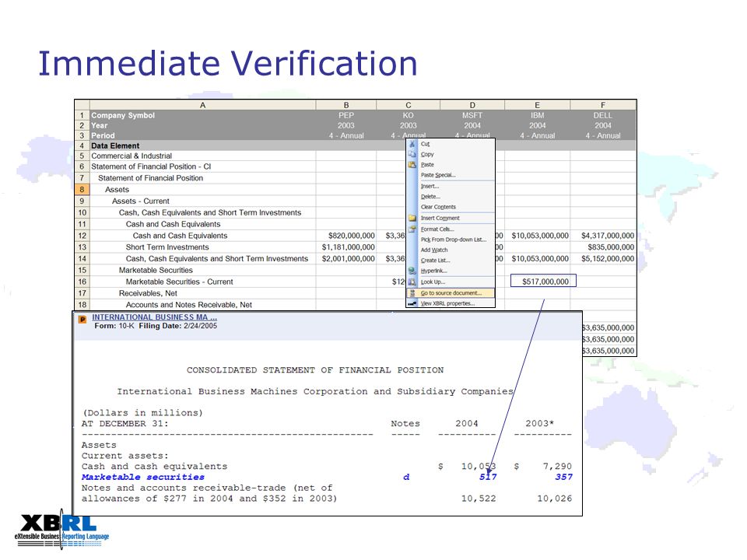Click Marketable Securities - Current label cell

pos(202,282)
